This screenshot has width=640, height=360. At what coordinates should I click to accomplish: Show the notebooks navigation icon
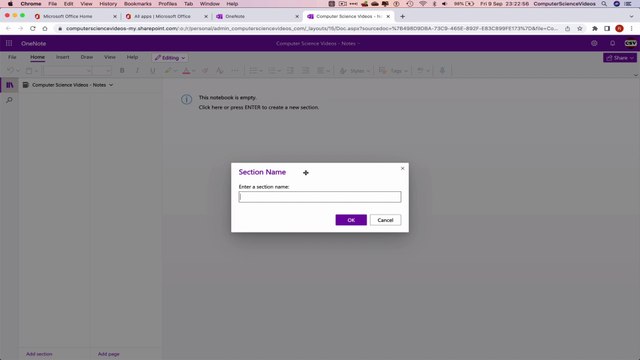(9, 85)
